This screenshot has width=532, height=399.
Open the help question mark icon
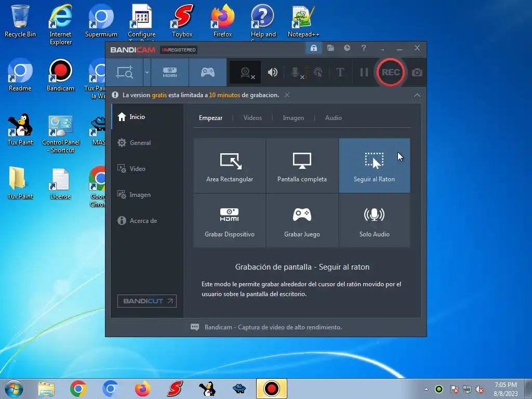[363, 48]
